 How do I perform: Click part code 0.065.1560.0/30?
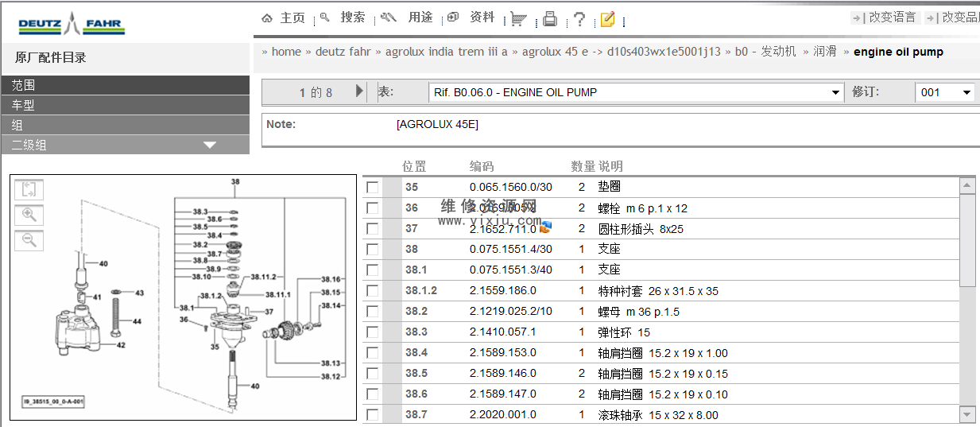point(510,187)
